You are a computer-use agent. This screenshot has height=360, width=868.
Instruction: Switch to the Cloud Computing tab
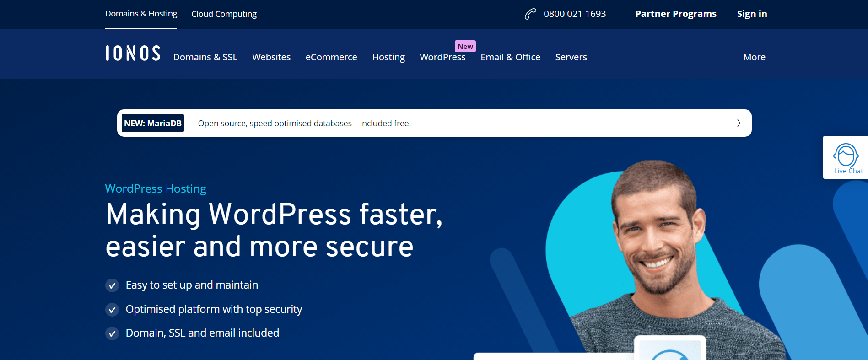[224, 14]
